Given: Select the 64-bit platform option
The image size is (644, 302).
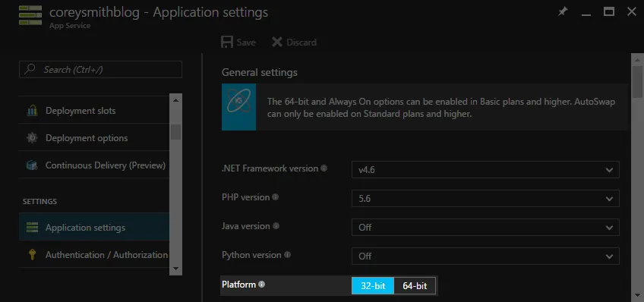Looking at the screenshot, I should [415, 285].
